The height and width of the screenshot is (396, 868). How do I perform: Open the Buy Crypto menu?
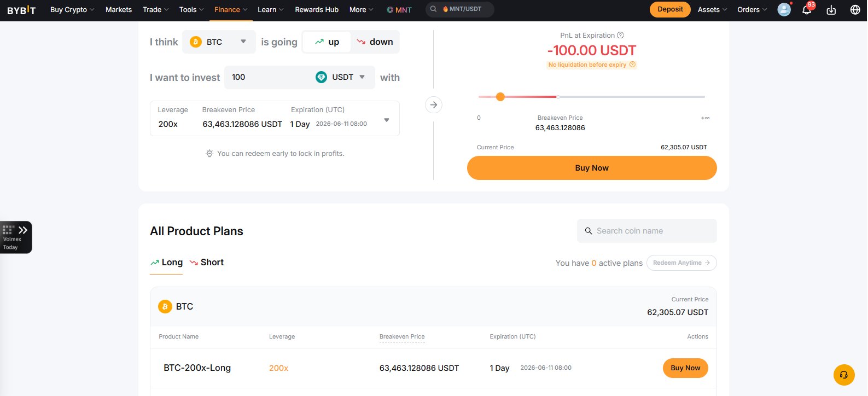point(72,10)
